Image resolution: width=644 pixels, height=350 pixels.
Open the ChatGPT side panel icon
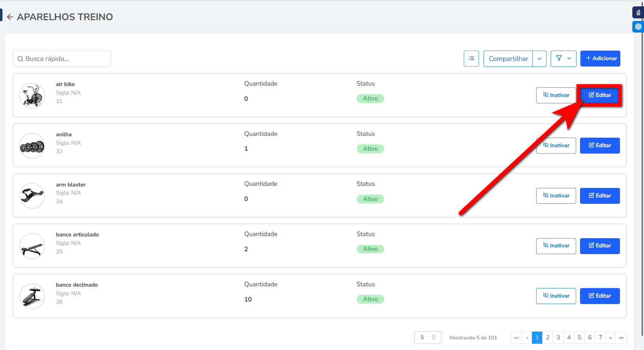[x=638, y=27]
